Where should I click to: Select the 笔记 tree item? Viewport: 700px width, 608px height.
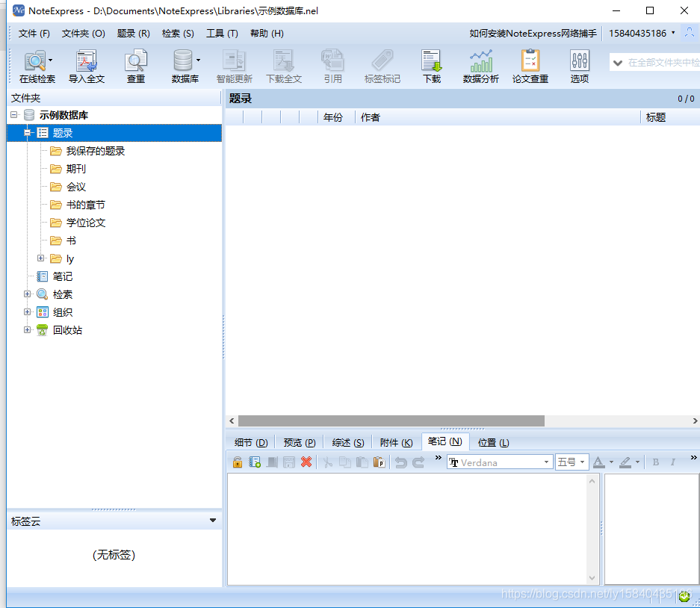coord(63,276)
